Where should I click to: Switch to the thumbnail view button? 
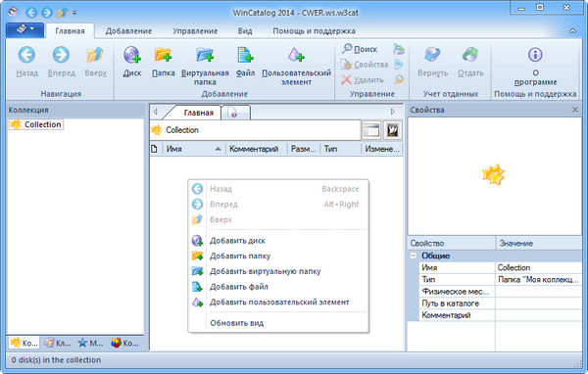pos(392,130)
